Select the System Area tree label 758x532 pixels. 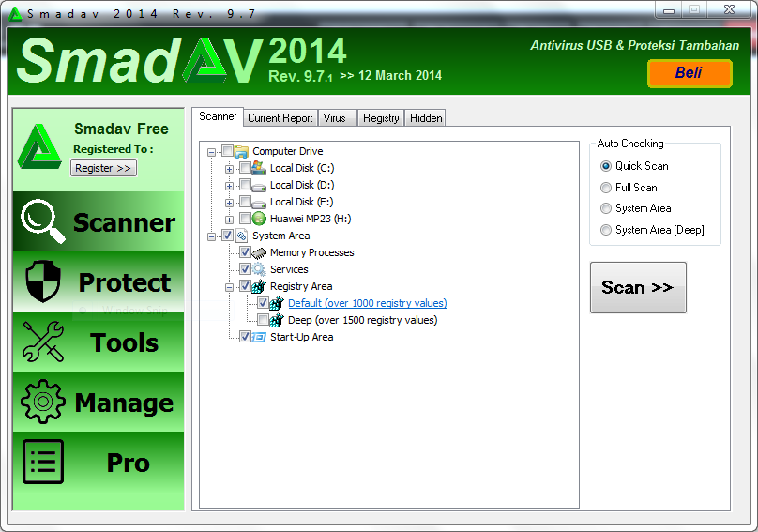(280, 236)
